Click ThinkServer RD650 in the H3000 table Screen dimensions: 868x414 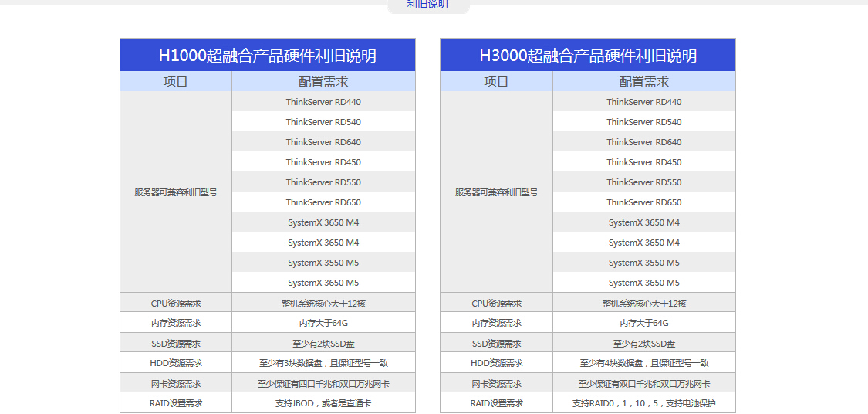click(x=643, y=202)
